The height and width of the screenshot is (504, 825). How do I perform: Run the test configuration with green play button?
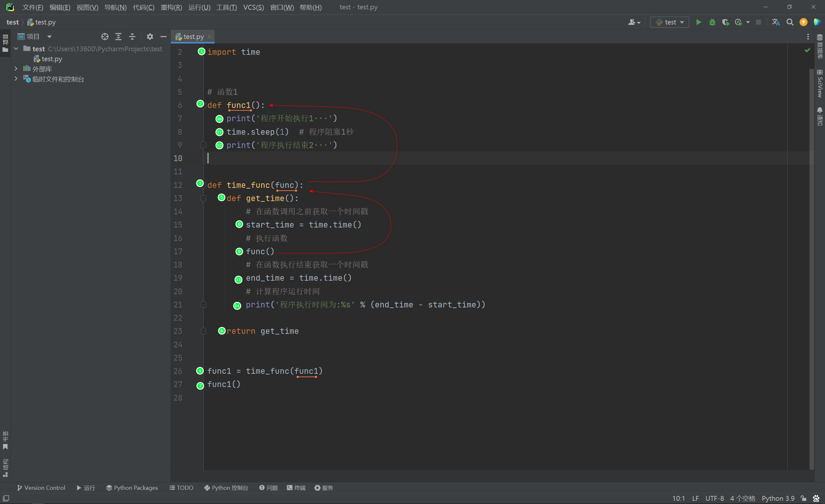point(698,22)
